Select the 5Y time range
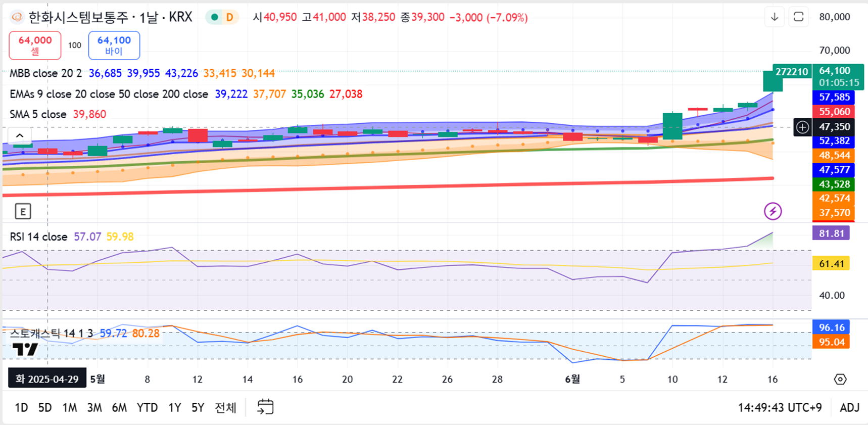This screenshot has height=425, width=868. (x=198, y=407)
